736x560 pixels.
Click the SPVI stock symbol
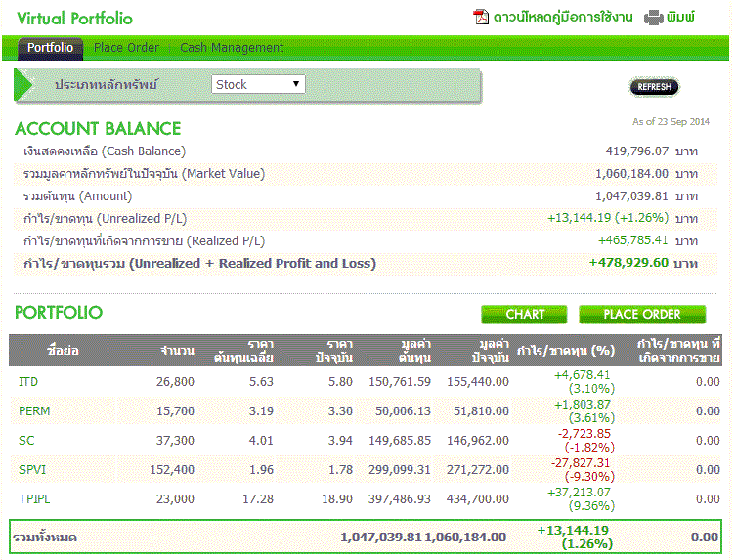32,469
